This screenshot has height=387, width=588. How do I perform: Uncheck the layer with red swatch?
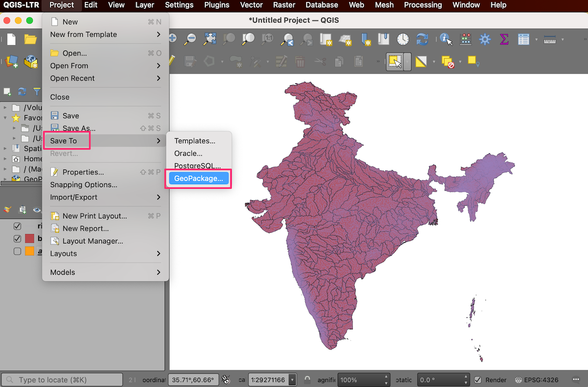(18, 239)
